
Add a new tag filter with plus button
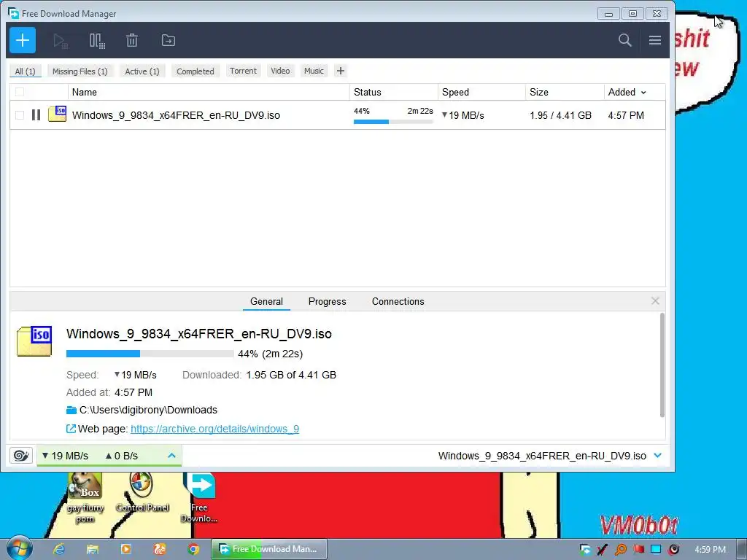coord(340,71)
